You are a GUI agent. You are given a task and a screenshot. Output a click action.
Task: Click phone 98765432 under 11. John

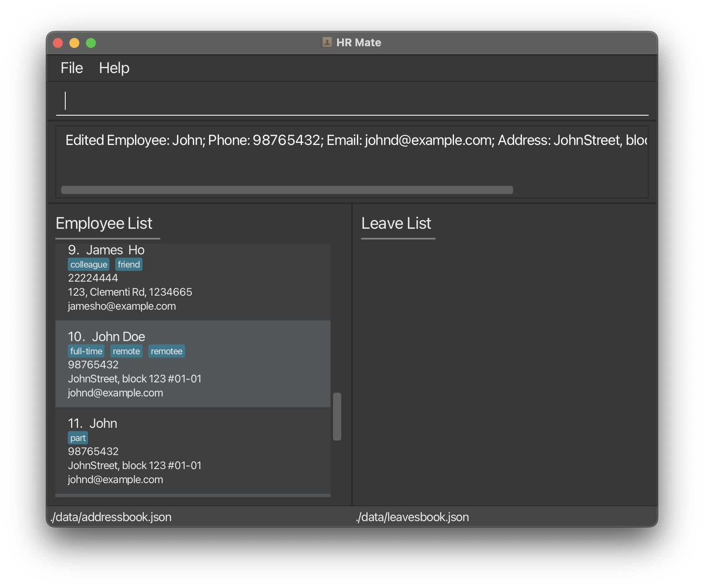pyautogui.click(x=93, y=451)
